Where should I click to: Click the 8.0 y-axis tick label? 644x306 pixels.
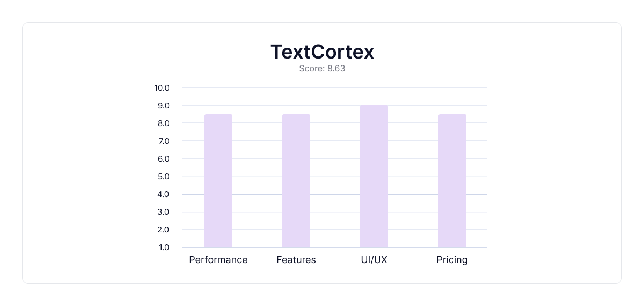coord(163,123)
